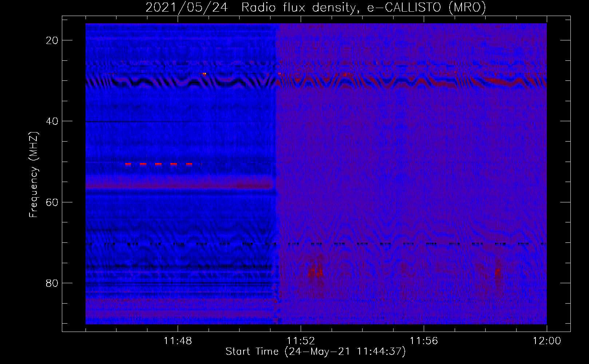Viewport: 589px width, 364px height.
Task: Click the 'Start Time (24-May-21 11:44:37)' label
Action: click(x=316, y=352)
